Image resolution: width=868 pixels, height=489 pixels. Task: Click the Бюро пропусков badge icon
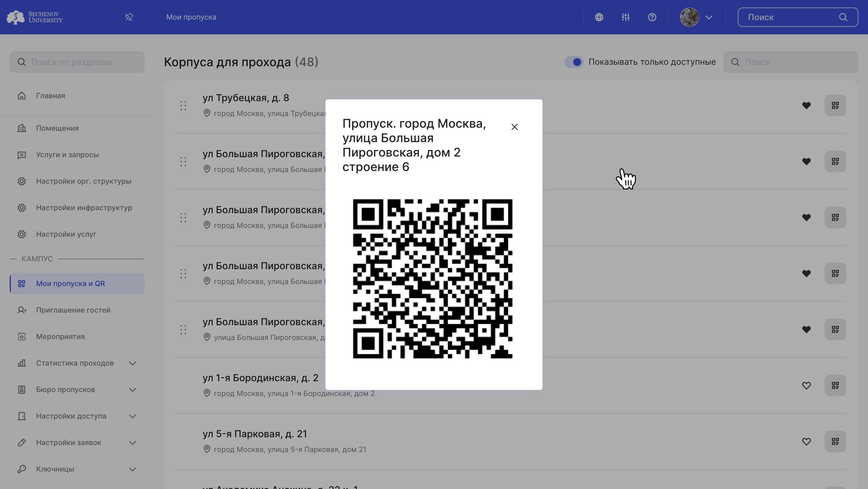22,389
